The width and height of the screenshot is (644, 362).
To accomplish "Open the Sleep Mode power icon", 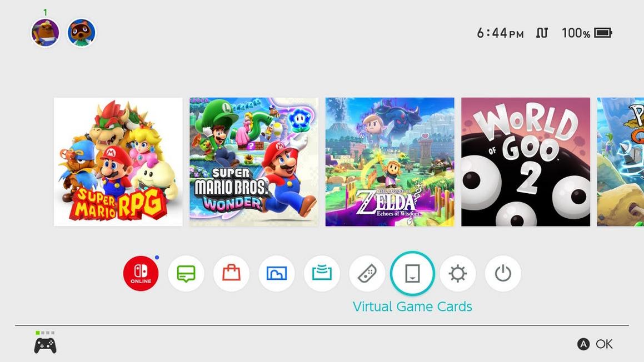I will pyautogui.click(x=503, y=273).
